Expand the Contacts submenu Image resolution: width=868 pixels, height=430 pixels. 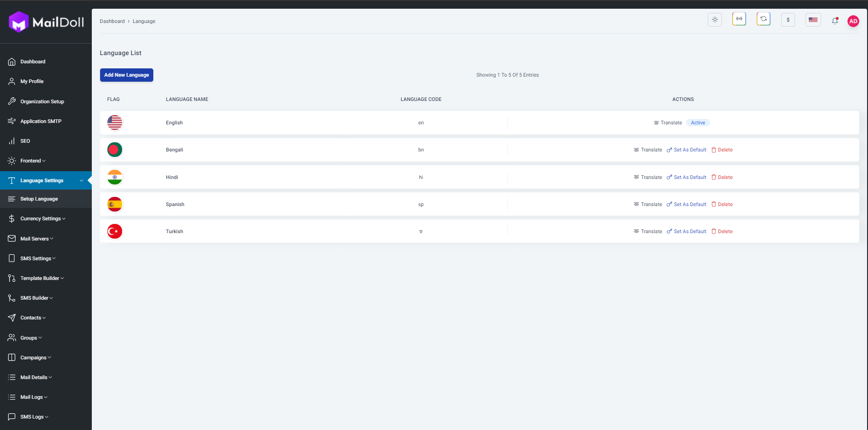point(33,318)
